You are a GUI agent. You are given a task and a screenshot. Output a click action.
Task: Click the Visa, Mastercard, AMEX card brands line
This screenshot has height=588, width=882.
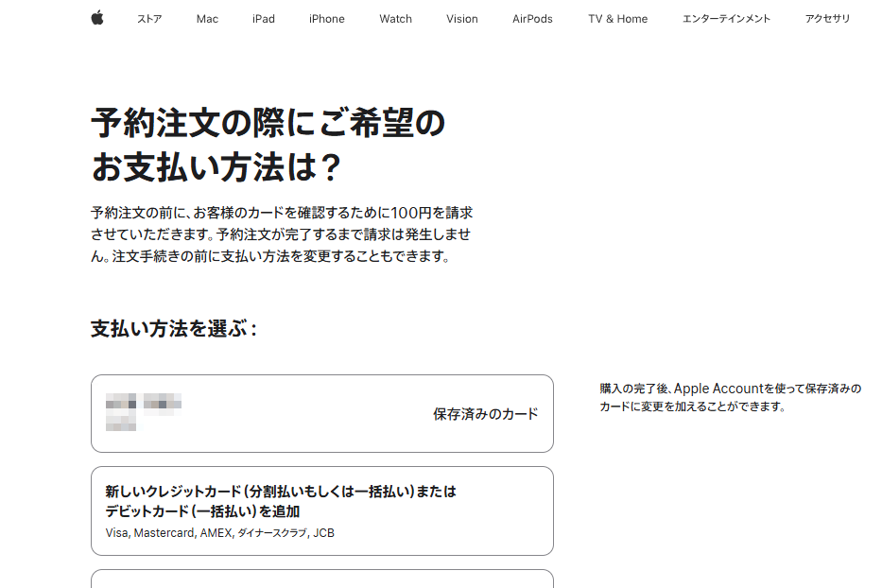pyautogui.click(x=219, y=532)
